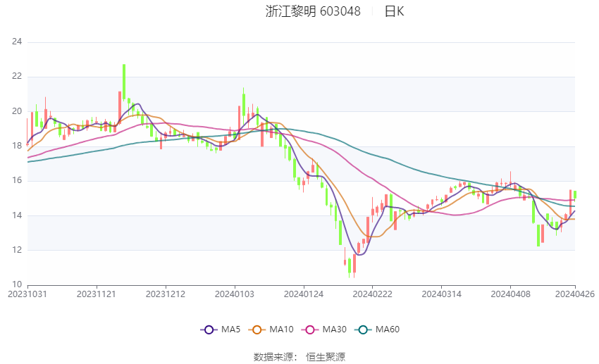Hide the MA30 line via label

(335, 330)
